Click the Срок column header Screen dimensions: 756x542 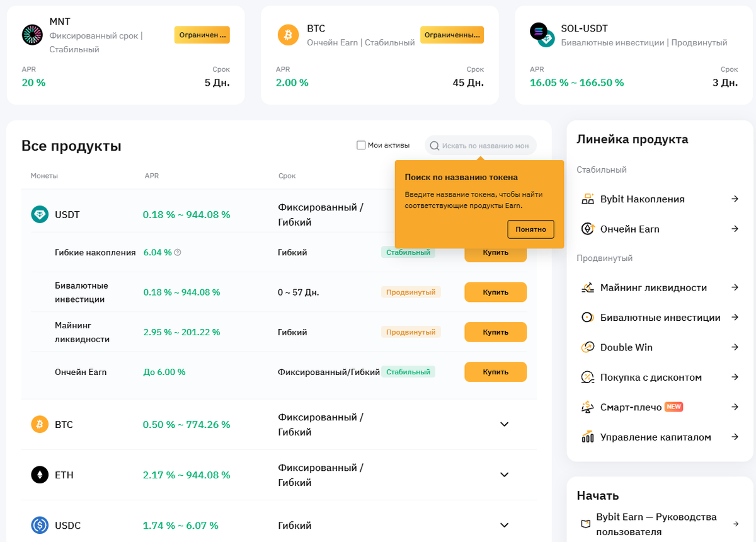pyautogui.click(x=287, y=176)
